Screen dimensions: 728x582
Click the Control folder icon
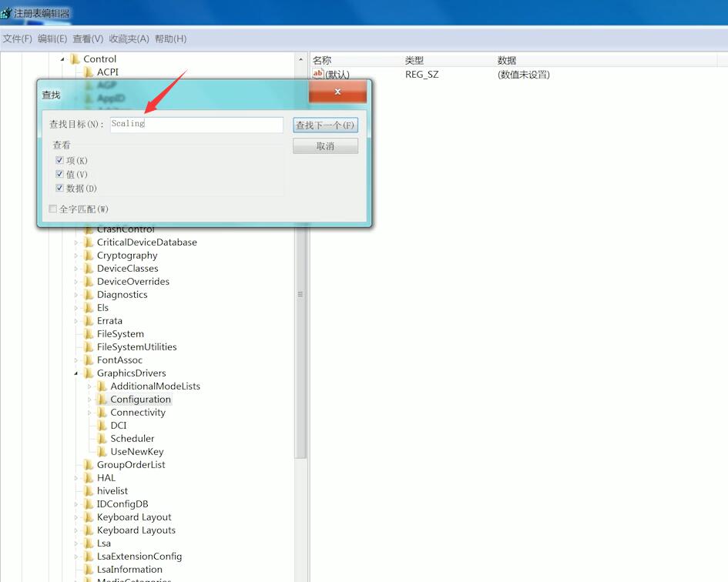[75, 59]
